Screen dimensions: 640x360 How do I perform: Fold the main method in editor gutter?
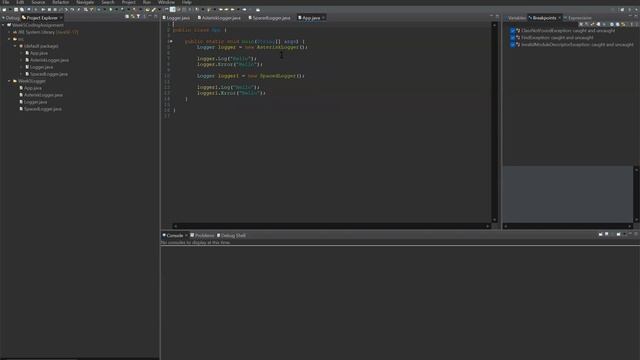coord(171,41)
